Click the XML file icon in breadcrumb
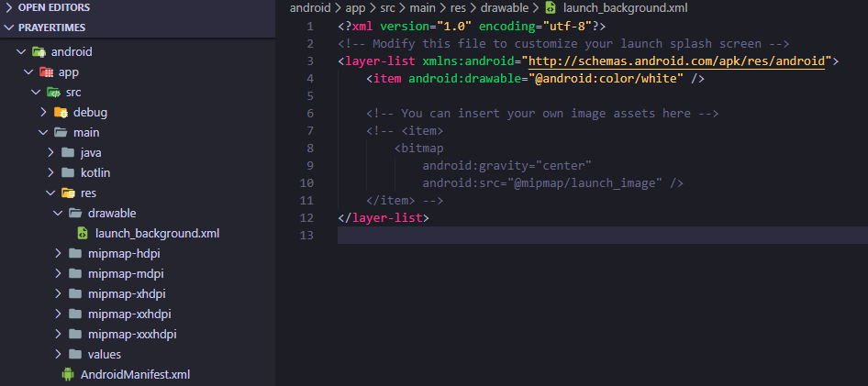Screen dimensions: 868x386 click(x=551, y=7)
